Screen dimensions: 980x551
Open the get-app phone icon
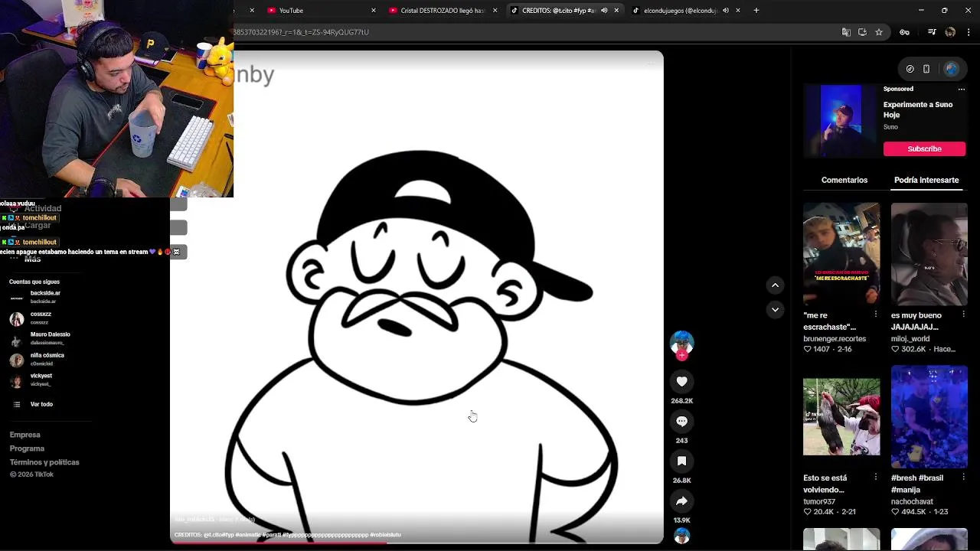click(x=926, y=69)
